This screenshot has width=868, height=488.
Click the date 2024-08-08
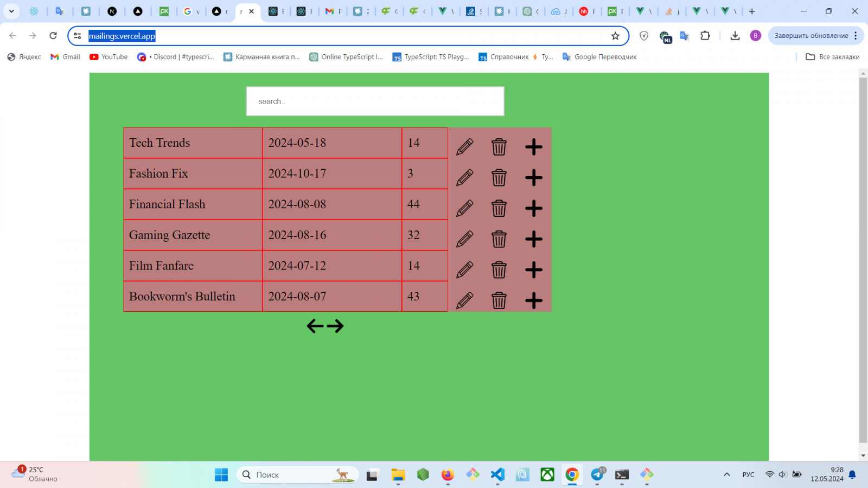297,204
